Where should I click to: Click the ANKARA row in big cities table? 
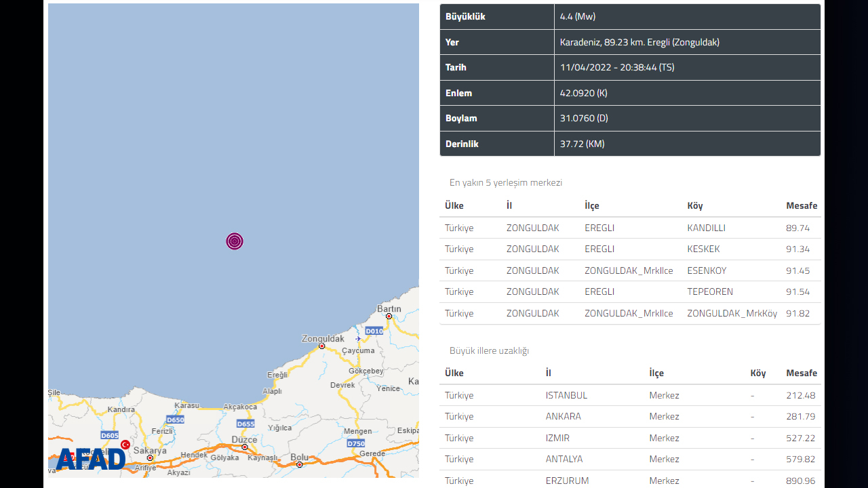click(630, 416)
